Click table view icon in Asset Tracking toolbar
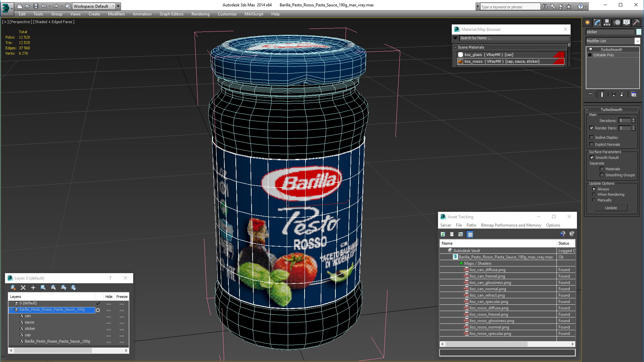Viewport: 644px width, 362px height. click(470, 234)
